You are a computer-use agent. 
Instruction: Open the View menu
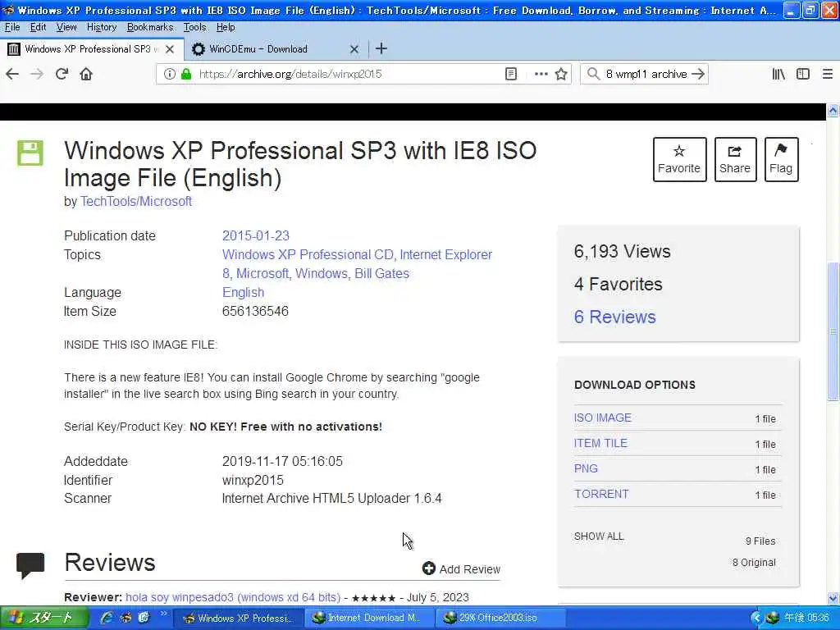66,27
